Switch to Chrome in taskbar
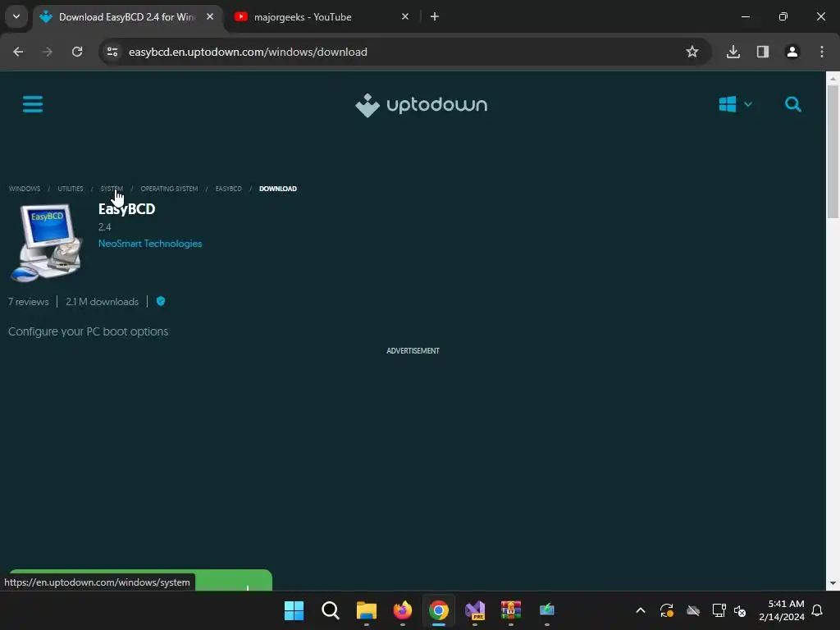This screenshot has height=630, width=840. 438,610
